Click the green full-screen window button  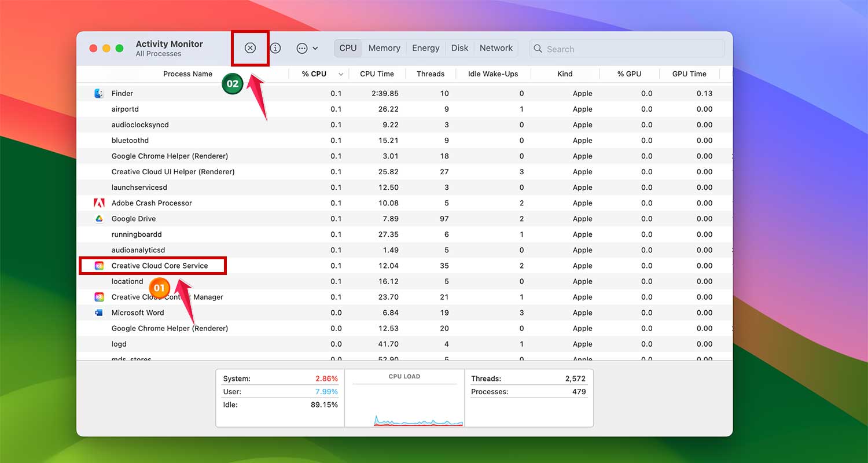(119, 49)
